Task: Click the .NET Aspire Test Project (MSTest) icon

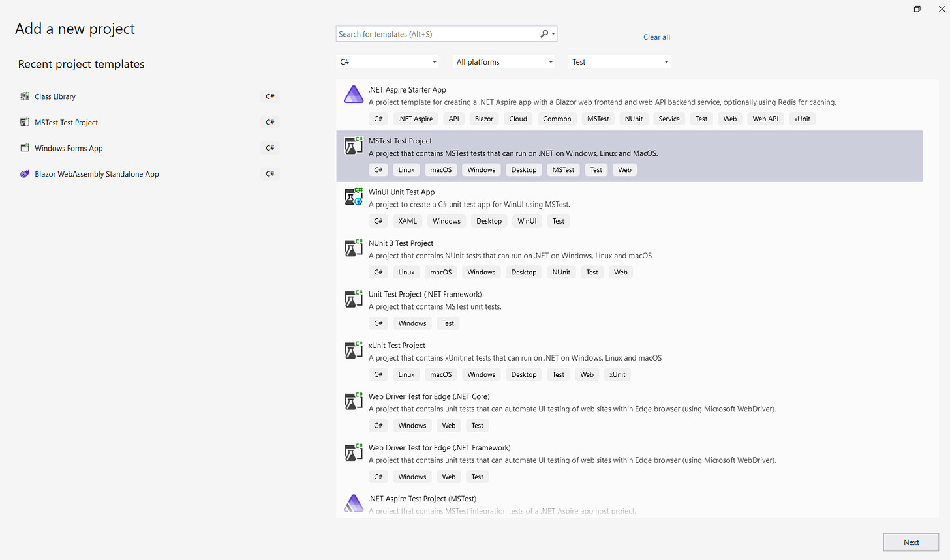Action: point(354,503)
